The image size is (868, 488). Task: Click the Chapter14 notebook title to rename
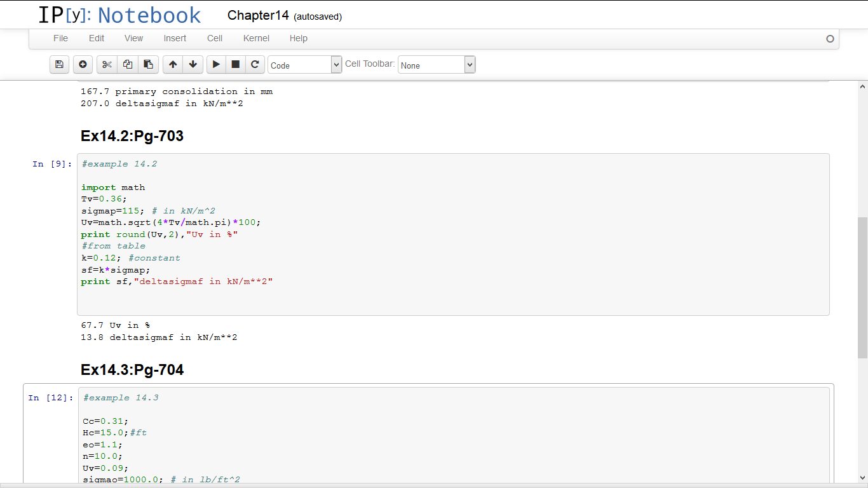pos(258,16)
